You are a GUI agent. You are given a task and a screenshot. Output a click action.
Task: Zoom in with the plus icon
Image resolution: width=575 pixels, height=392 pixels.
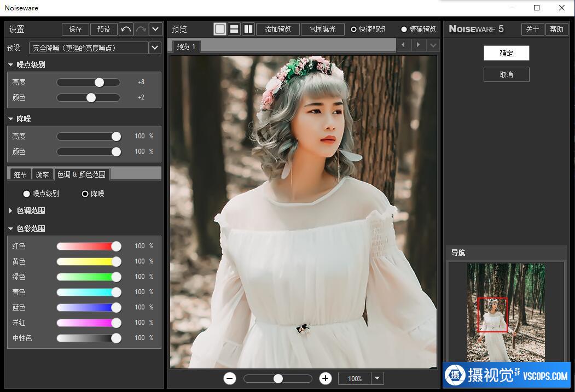(x=326, y=378)
